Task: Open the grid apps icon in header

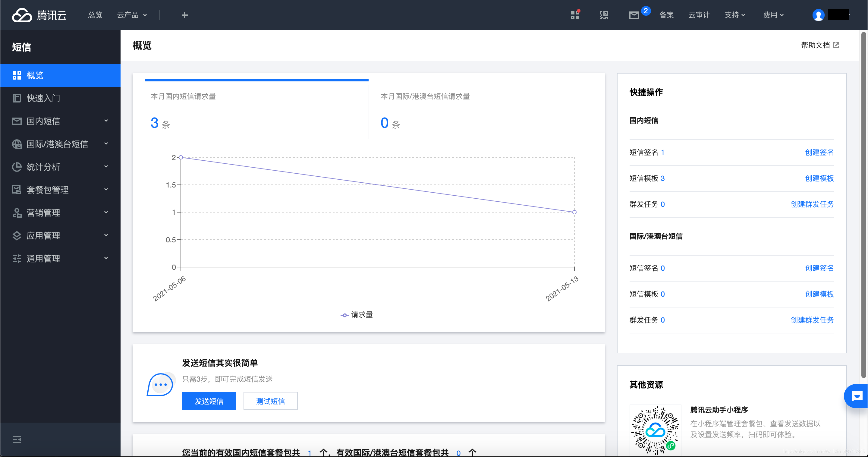Action: point(575,15)
